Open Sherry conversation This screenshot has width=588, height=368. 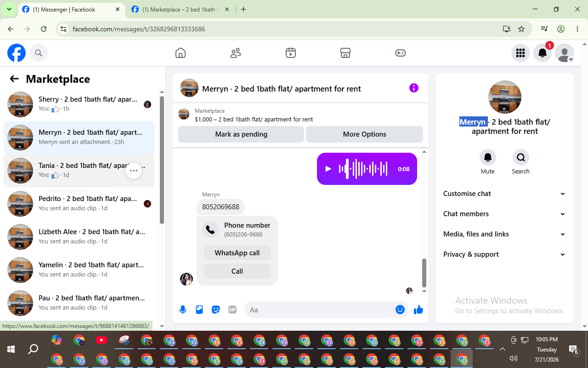pyautogui.click(x=79, y=104)
